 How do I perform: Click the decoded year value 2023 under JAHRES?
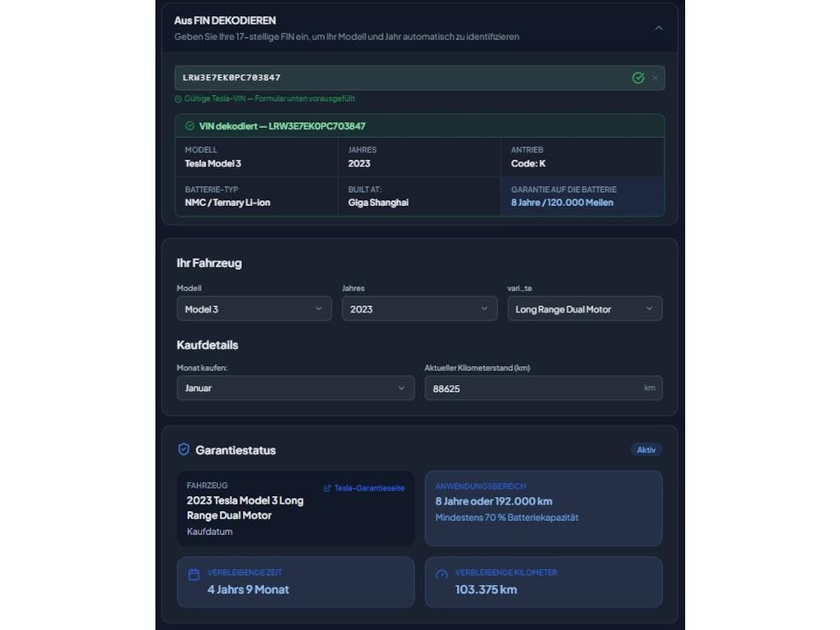pyautogui.click(x=359, y=164)
